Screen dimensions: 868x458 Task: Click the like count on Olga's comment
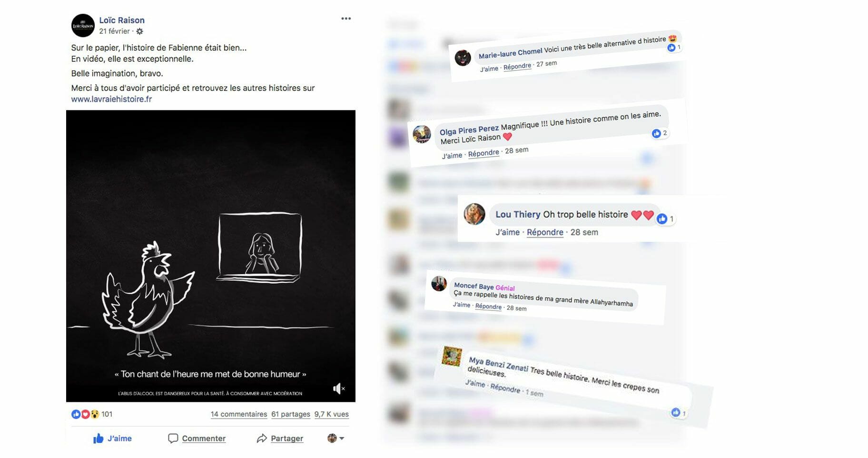click(x=660, y=133)
